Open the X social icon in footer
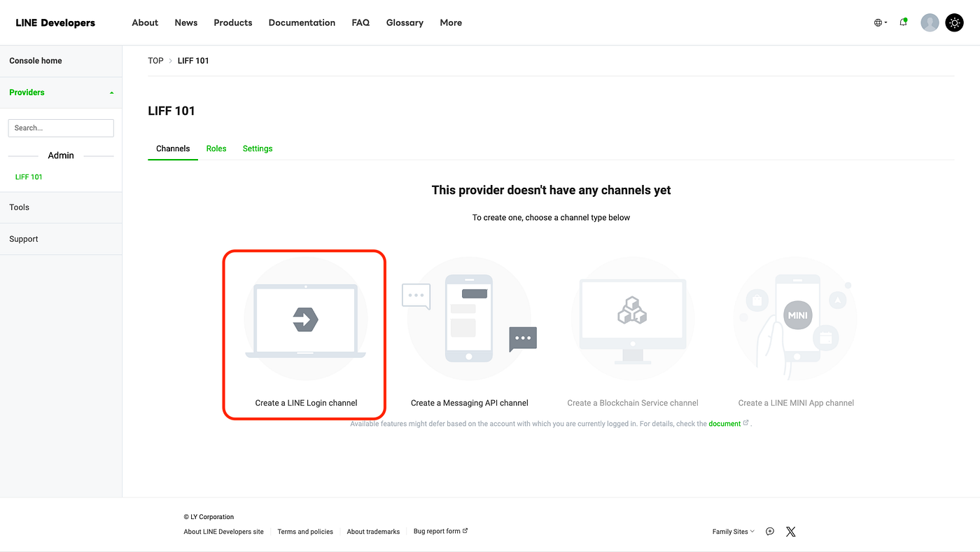This screenshot has width=980, height=552. click(x=791, y=532)
